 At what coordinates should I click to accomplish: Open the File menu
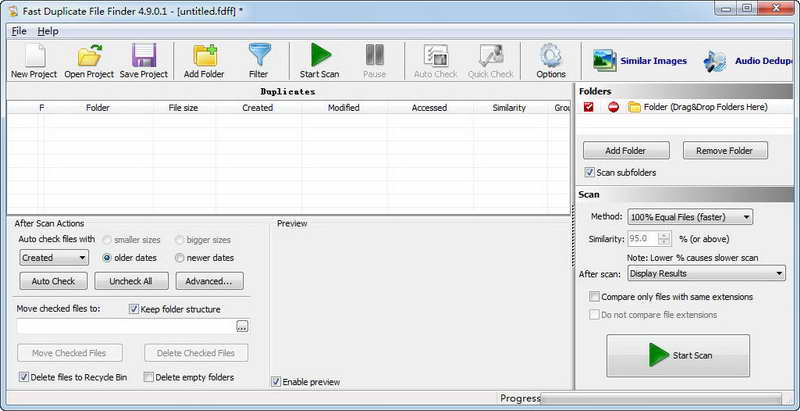pos(19,31)
